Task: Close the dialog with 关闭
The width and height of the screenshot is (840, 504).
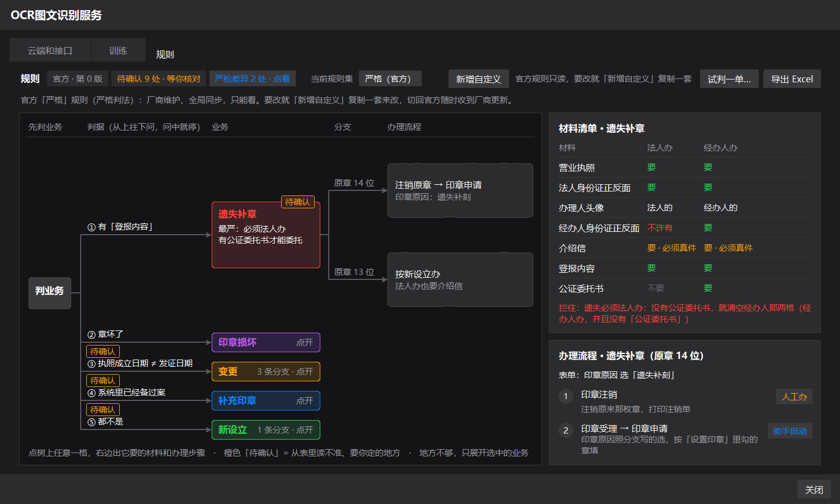Action: click(x=814, y=489)
